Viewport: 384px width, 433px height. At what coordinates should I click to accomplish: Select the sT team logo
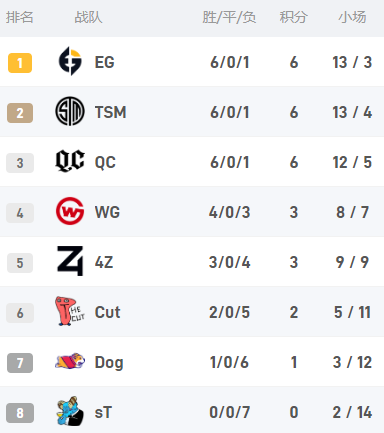[x=70, y=411]
